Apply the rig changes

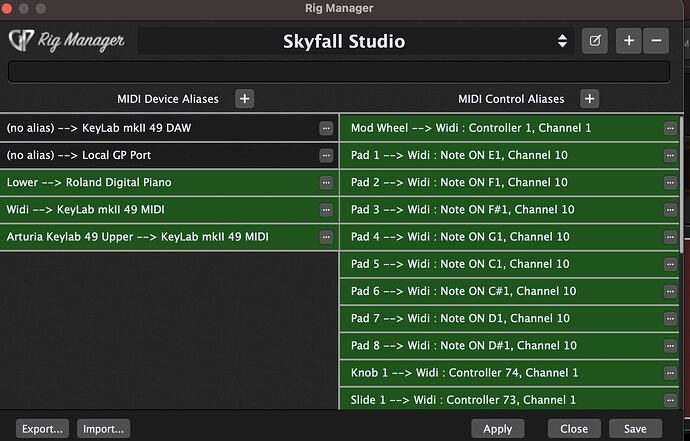(498, 429)
